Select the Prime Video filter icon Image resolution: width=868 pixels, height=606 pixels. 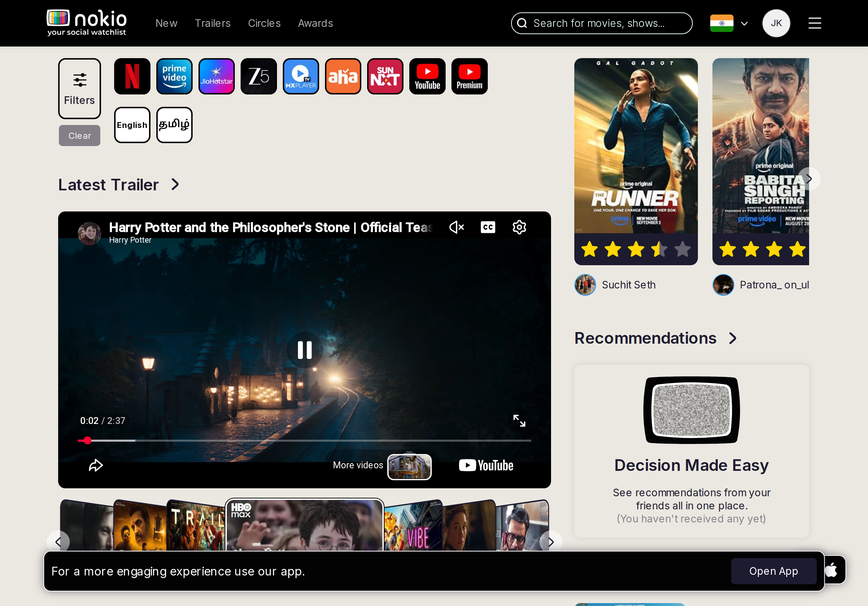click(x=174, y=76)
